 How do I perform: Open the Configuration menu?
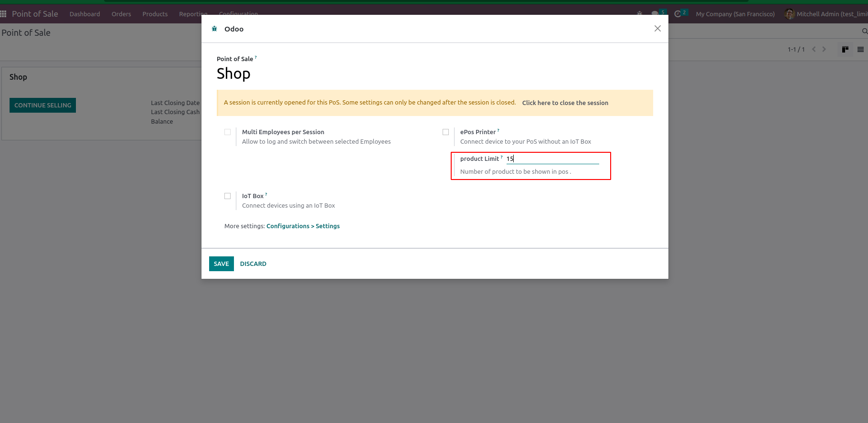[x=238, y=14]
